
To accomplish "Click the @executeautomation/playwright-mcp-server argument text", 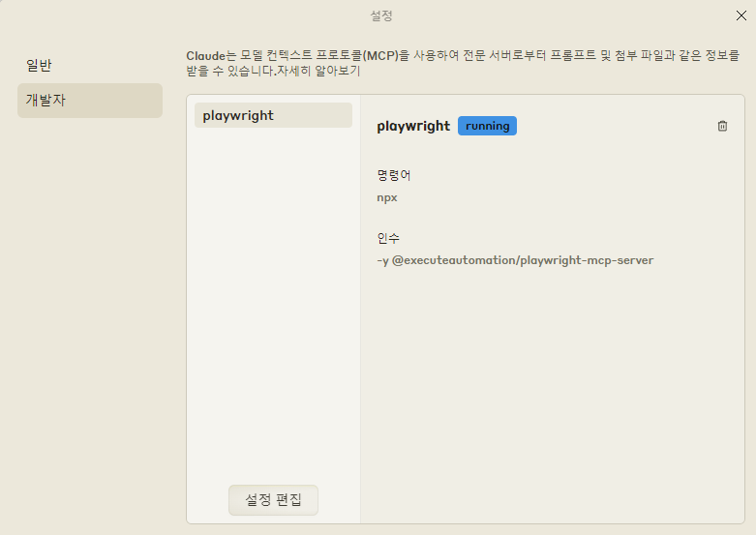I will [523, 260].
